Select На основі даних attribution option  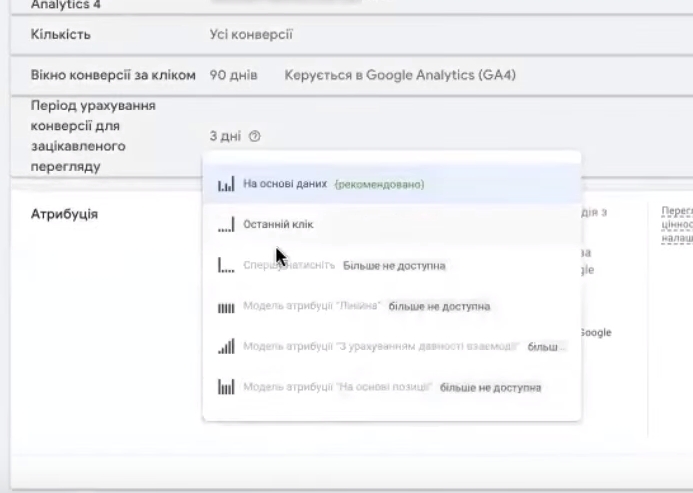(286, 184)
